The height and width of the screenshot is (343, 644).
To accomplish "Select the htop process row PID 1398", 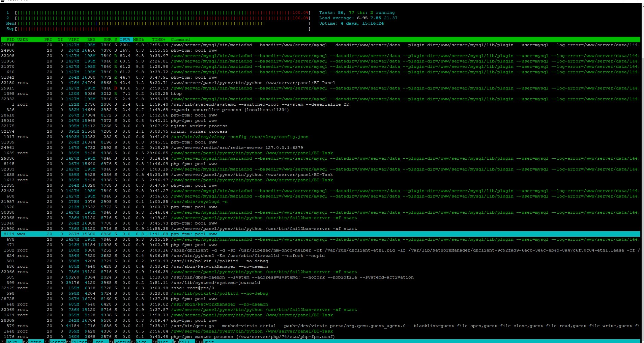I will pos(320,94).
